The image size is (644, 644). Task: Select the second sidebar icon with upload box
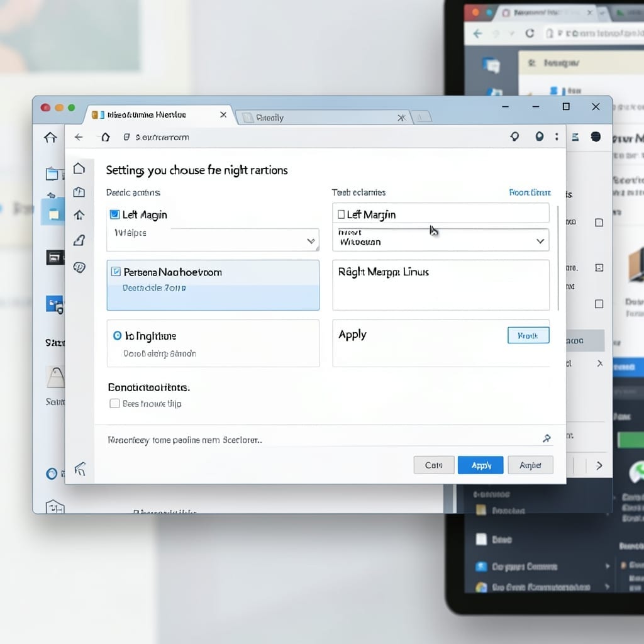click(79, 192)
